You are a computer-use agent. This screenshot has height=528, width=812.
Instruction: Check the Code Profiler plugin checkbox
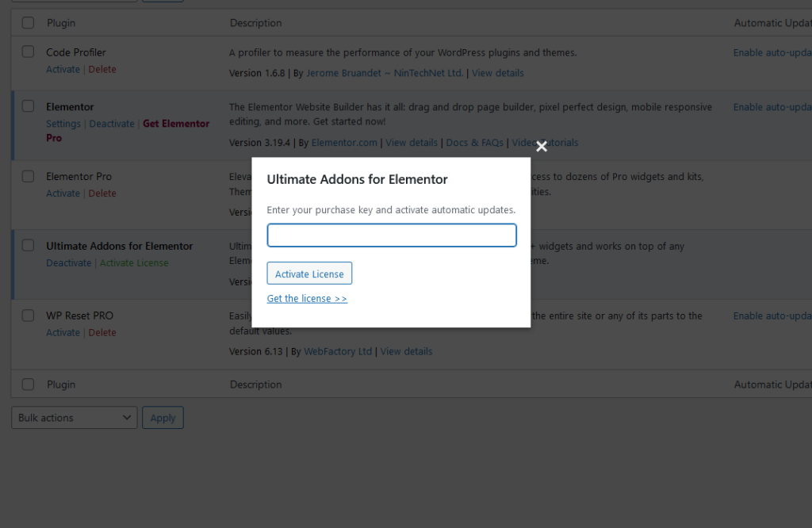click(28, 52)
